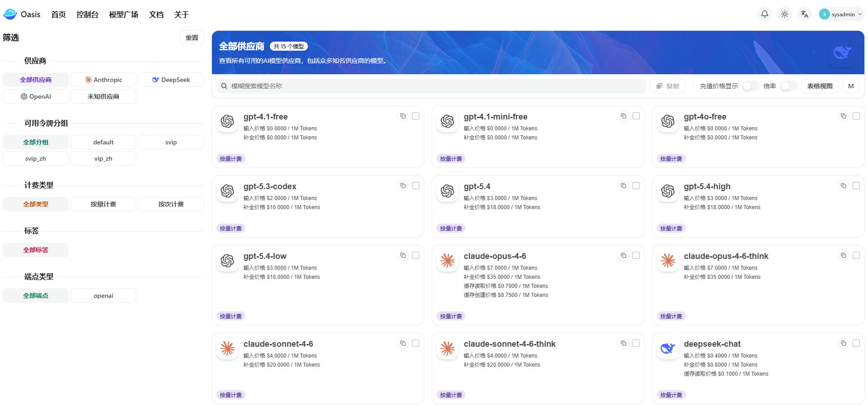
Task: Click the 重置 filter button
Action: 192,38
